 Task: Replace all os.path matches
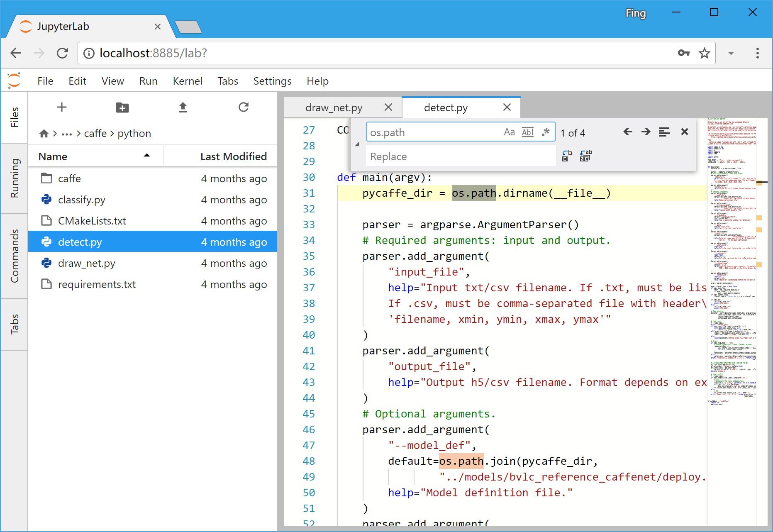click(x=585, y=156)
